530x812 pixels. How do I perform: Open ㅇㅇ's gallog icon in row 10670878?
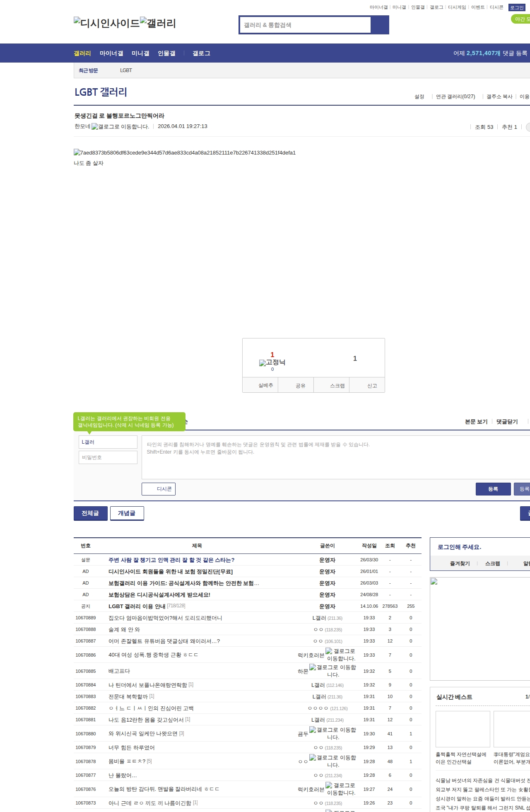tap(332, 761)
